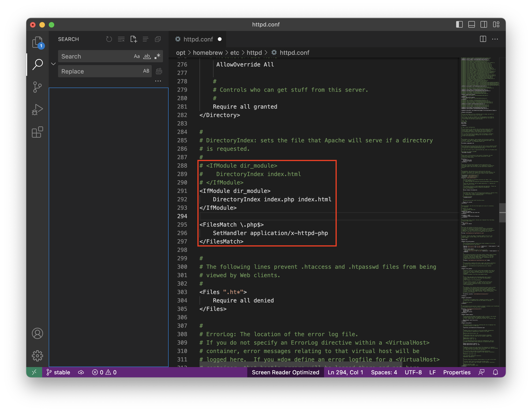Change language mode via Properties

pyautogui.click(x=457, y=372)
